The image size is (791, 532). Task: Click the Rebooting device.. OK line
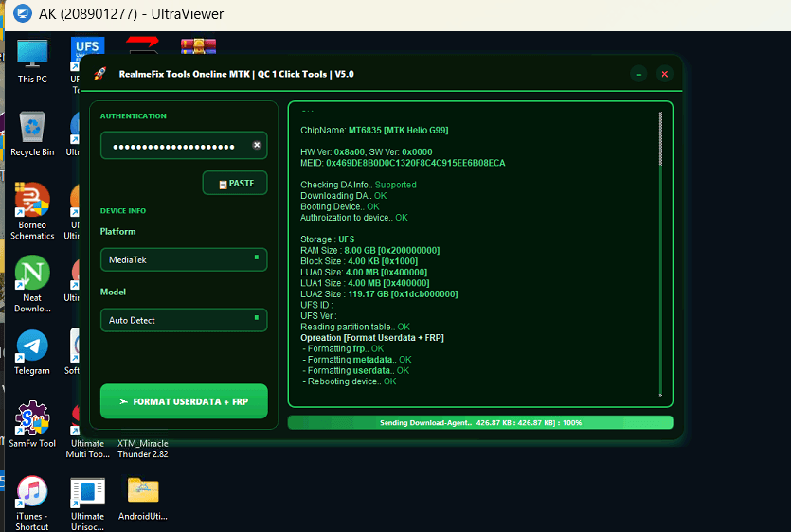tap(350, 381)
